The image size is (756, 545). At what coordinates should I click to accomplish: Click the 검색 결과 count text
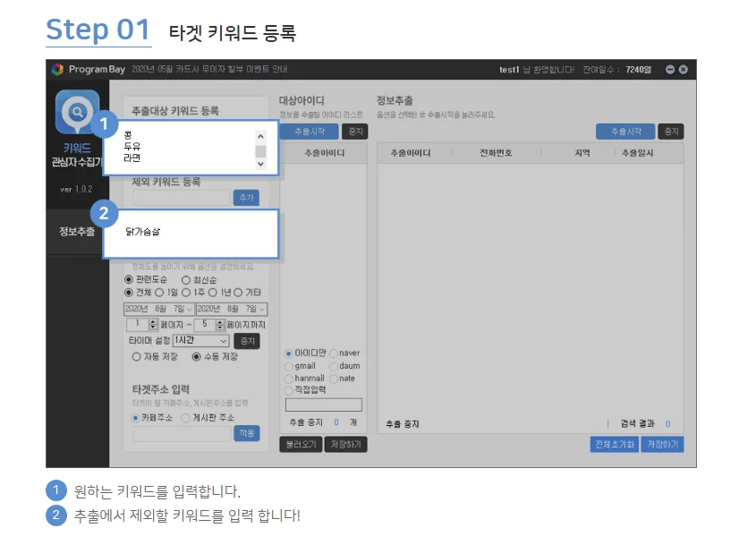[x=645, y=424]
